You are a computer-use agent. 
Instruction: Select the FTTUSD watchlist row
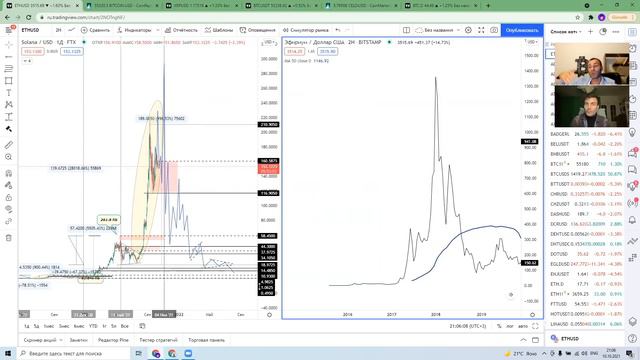(x=586, y=304)
